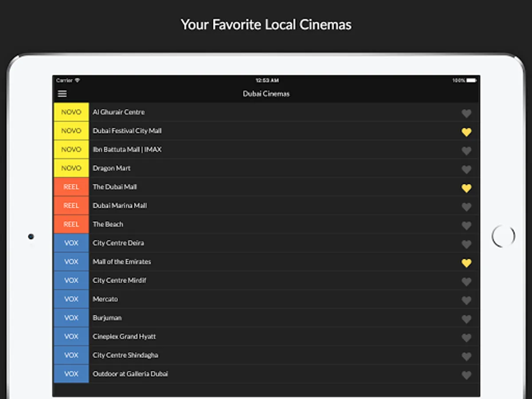The width and height of the screenshot is (532, 399).
Task: Unfavorite The Dubai Mall heart
Action: click(466, 188)
